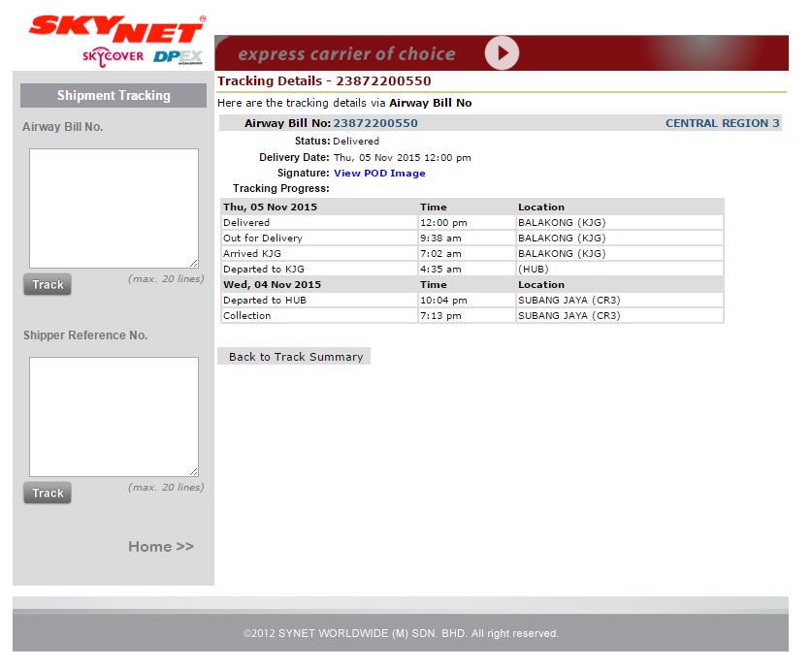The height and width of the screenshot is (670, 812).
Task: Grab the Shipper Reference text area resize handle
Action: click(194, 472)
